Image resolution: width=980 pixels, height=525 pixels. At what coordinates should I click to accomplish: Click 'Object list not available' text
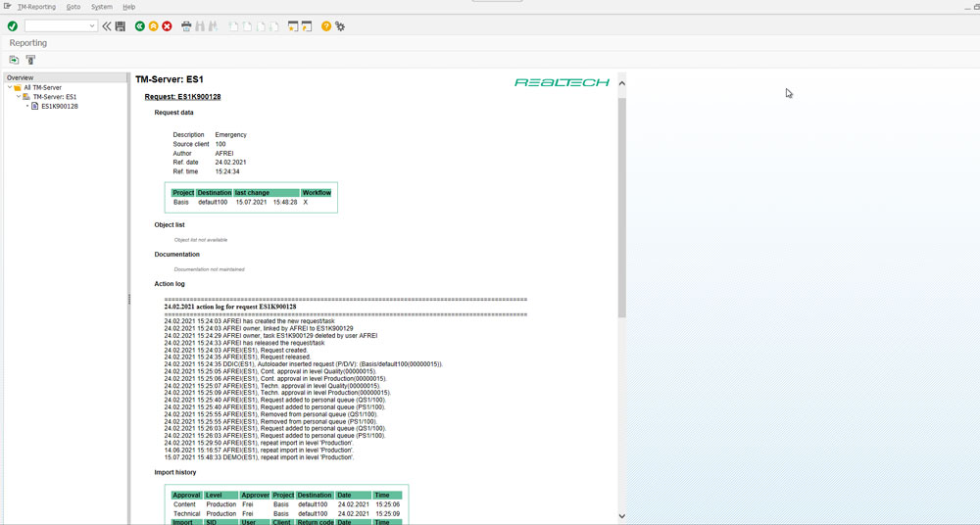click(x=201, y=240)
